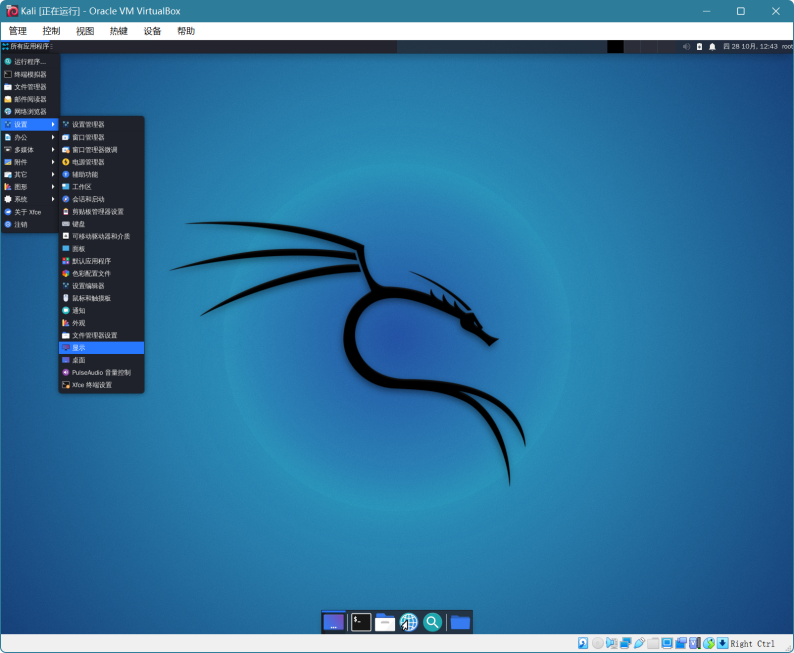The height and width of the screenshot is (653, 794).
Task: Open 默认应用程序 settings
Action: click(x=102, y=261)
